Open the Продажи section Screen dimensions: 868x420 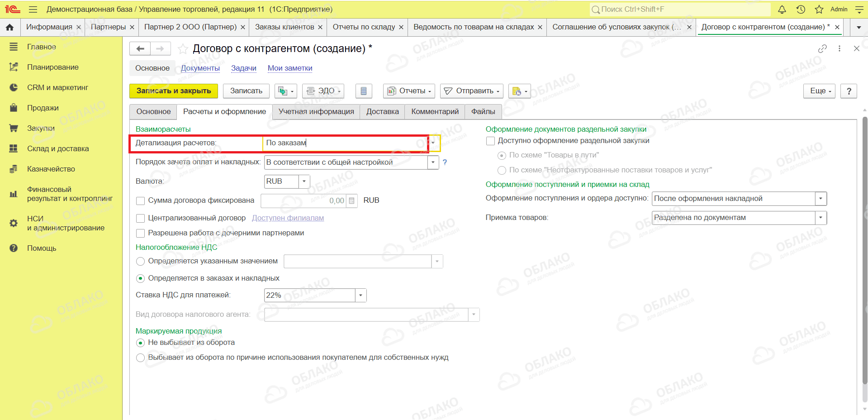click(43, 108)
